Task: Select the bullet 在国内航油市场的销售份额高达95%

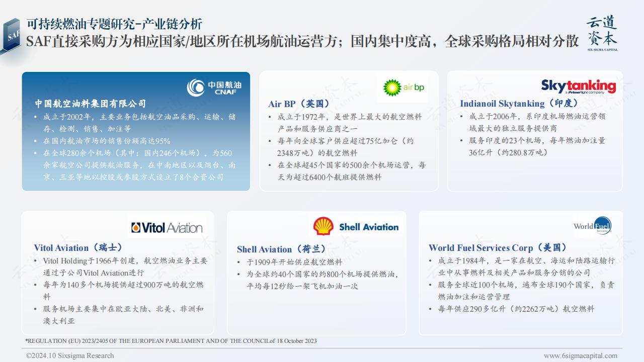Action: coord(103,141)
